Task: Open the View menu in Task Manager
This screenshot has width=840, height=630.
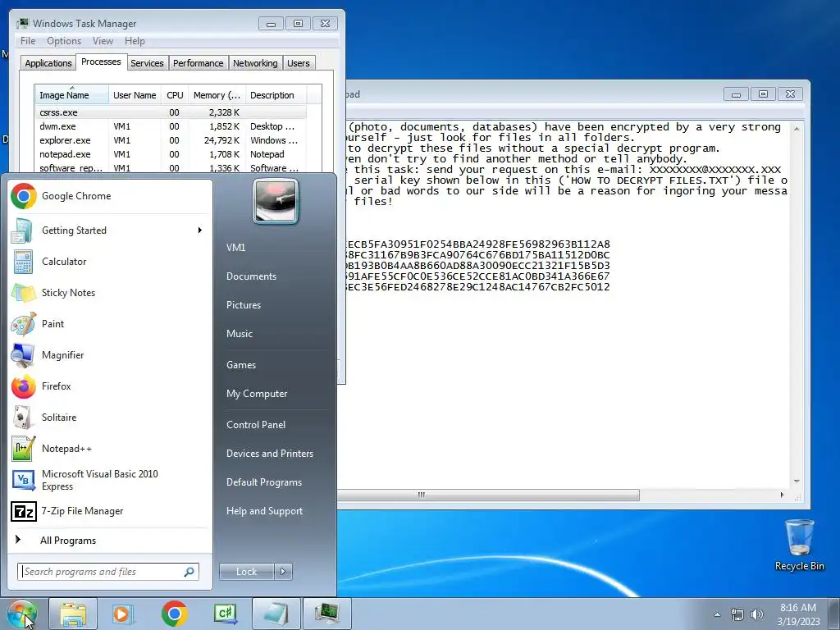Action: point(103,41)
